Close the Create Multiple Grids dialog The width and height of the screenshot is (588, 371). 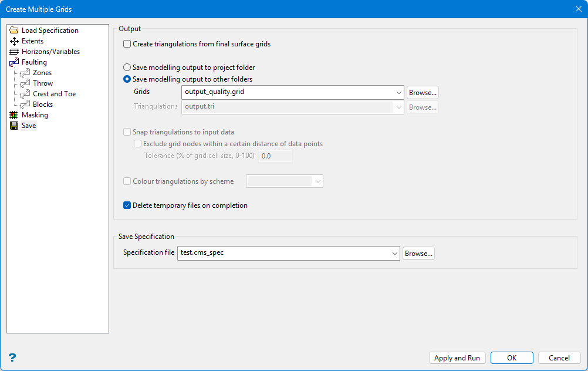click(578, 9)
